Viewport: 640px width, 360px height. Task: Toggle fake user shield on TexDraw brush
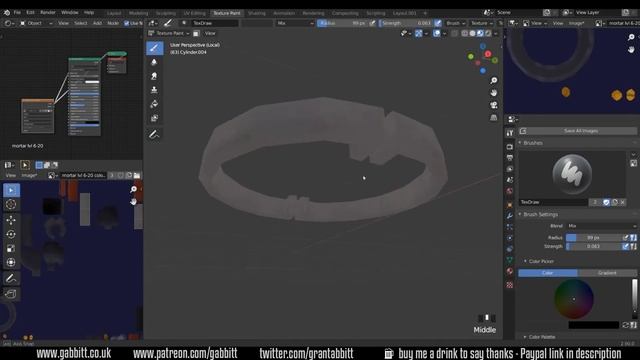tap(606, 202)
